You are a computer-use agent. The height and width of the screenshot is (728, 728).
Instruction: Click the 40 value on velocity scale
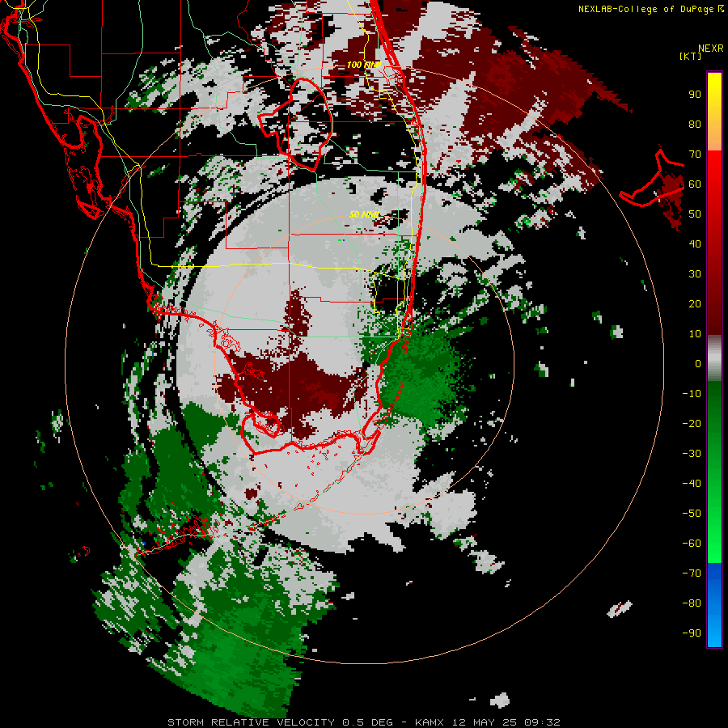[695, 244]
